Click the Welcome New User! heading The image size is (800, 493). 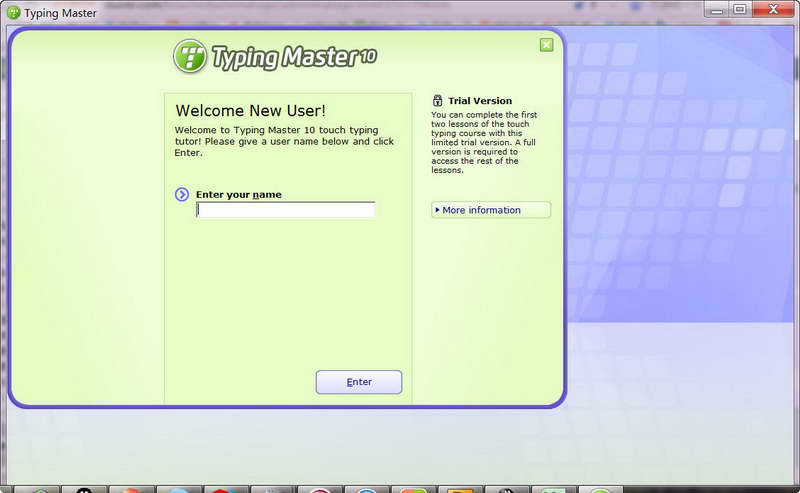click(x=251, y=111)
